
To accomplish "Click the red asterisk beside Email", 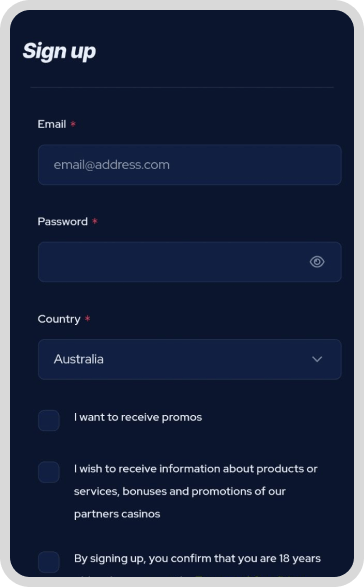I will pos(73,124).
